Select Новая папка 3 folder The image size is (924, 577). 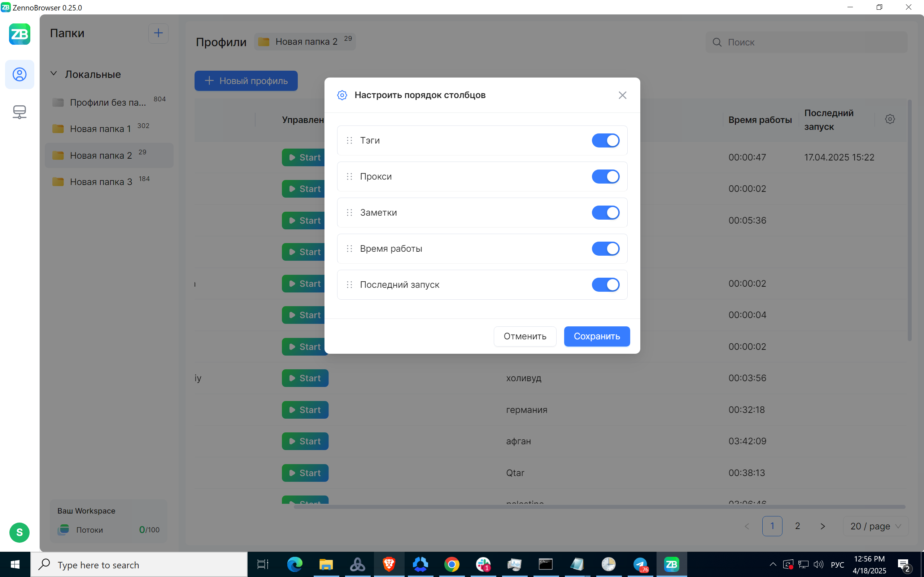click(x=101, y=182)
